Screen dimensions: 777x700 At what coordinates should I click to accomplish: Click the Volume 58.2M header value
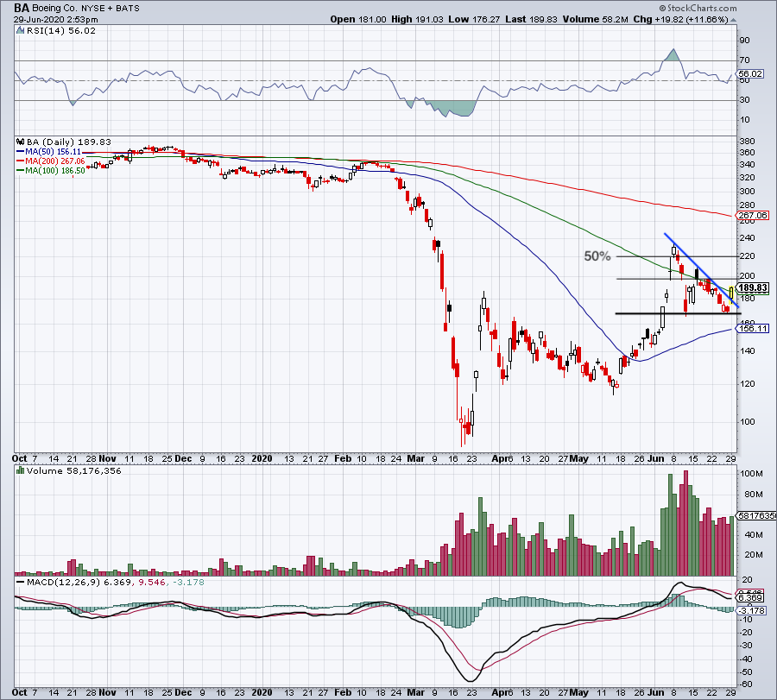pos(595,19)
